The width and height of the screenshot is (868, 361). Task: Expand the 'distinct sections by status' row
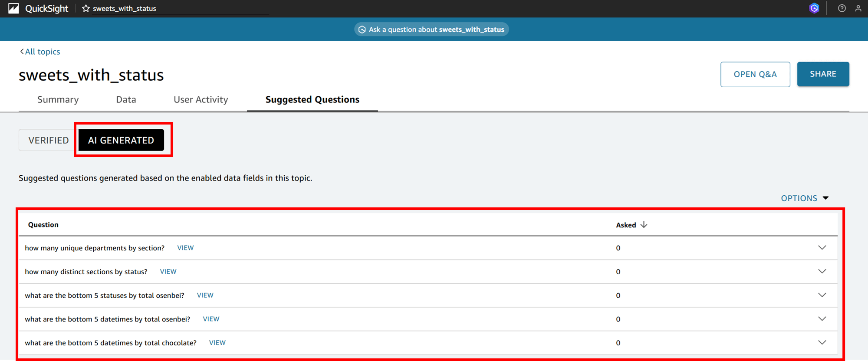point(822,272)
